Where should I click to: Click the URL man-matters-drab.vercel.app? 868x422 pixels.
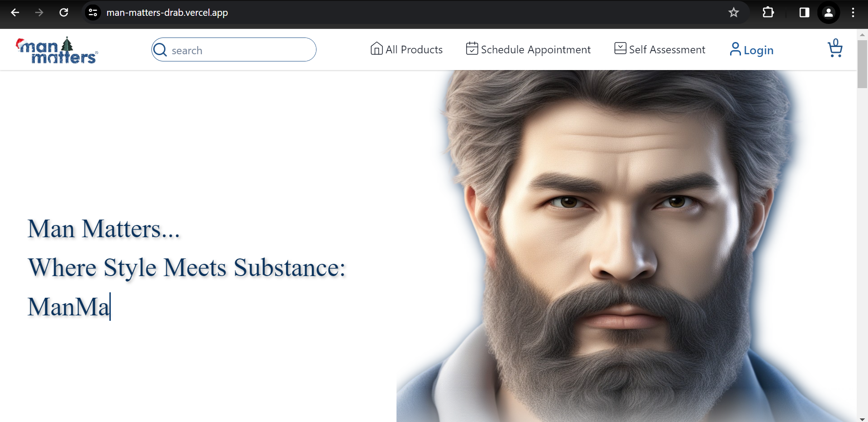(167, 13)
